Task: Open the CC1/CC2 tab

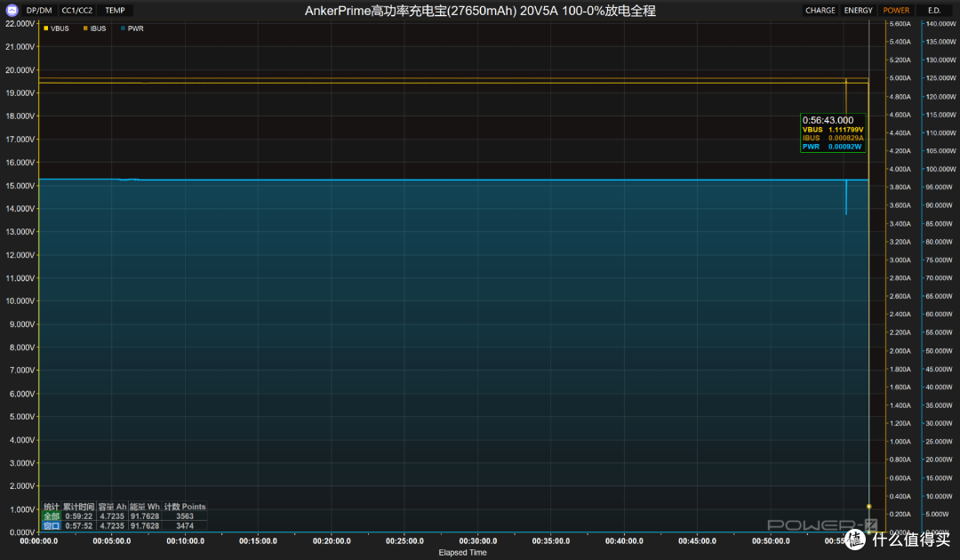Action: coord(77,11)
